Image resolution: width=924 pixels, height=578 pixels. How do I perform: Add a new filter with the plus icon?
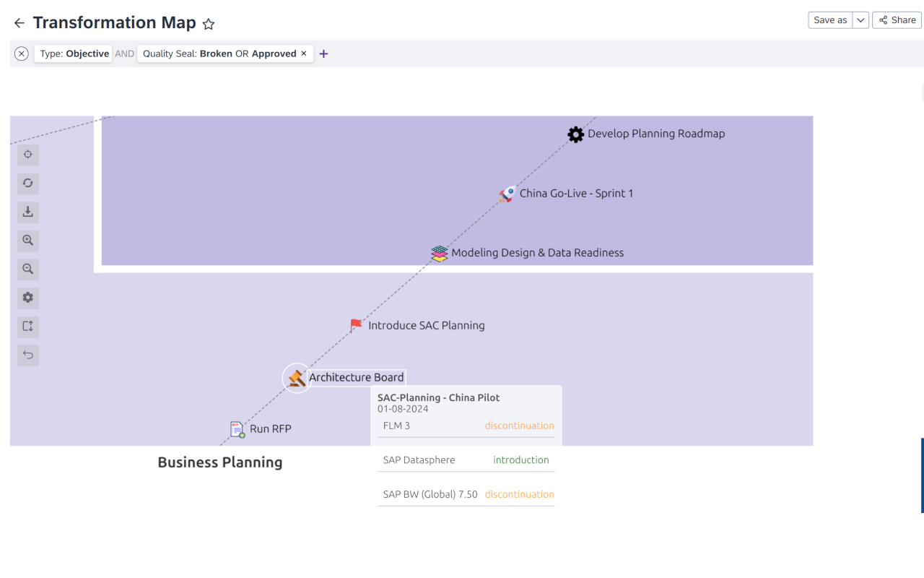coord(323,53)
